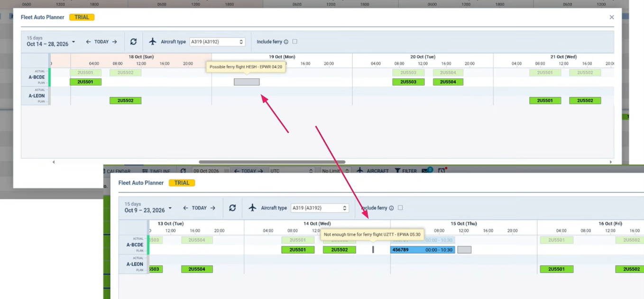Click Include ferry info icon in upper planner
644x299 pixels.
point(286,42)
